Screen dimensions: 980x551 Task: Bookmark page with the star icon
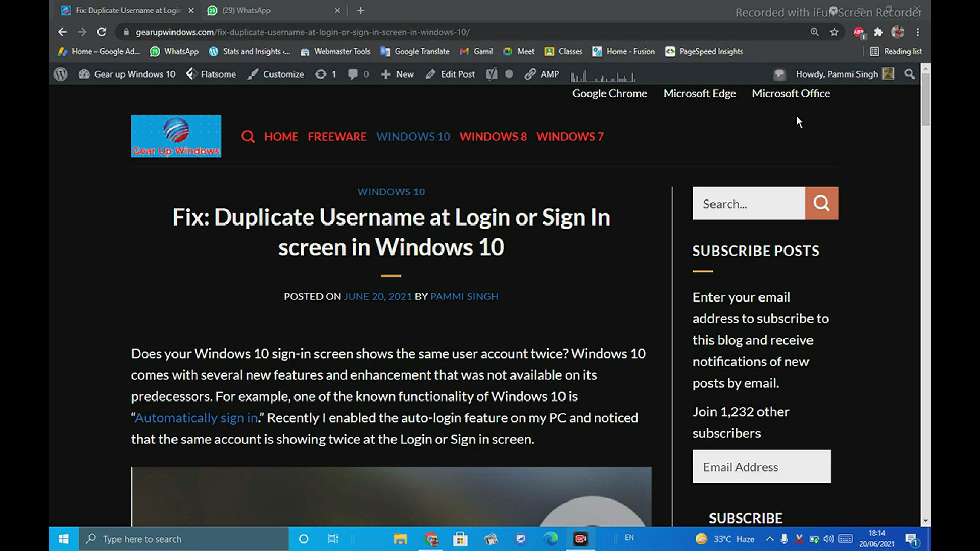(834, 32)
